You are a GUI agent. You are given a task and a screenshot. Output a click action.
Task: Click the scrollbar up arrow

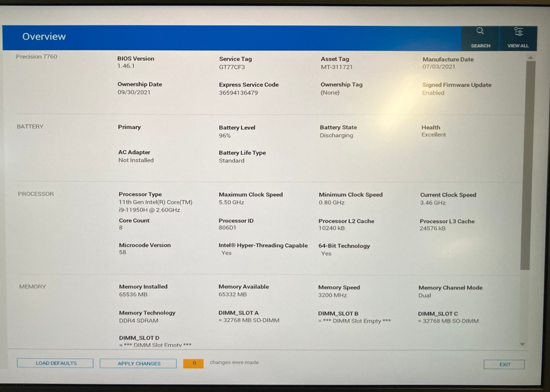pos(530,57)
